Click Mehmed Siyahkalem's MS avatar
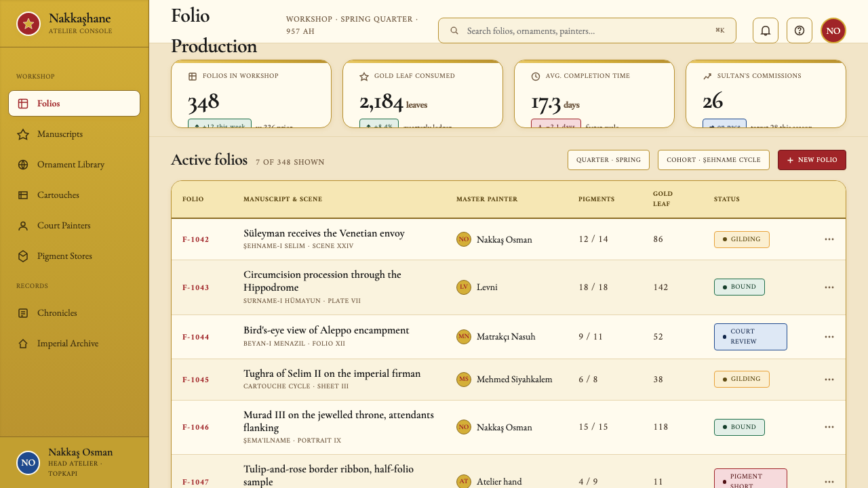Screen dimensions: 868x488 [464, 379]
